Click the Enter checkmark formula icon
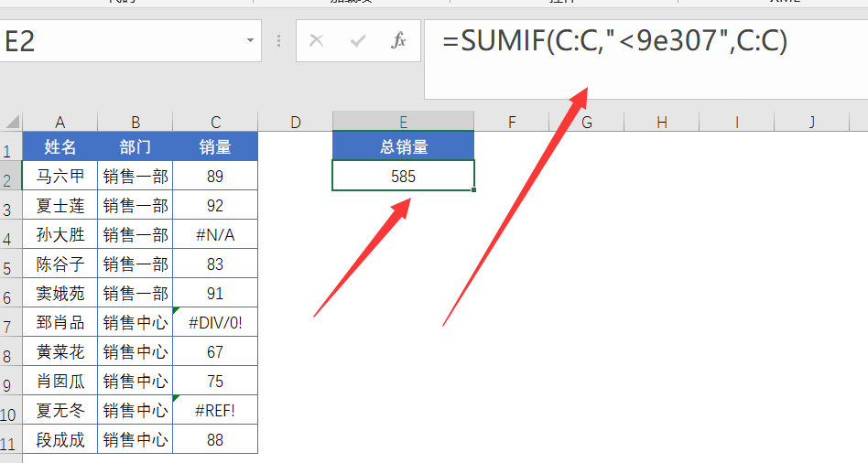This screenshot has height=463, width=868. [358, 41]
